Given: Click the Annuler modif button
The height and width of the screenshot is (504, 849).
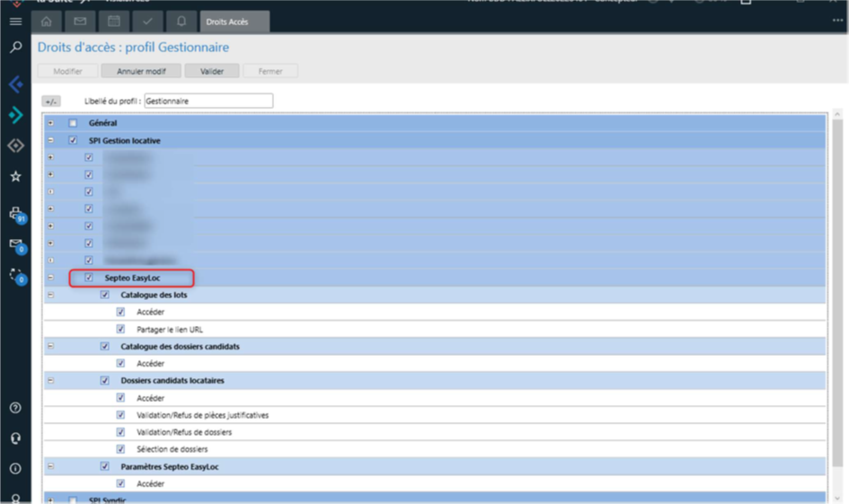Looking at the screenshot, I should (x=141, y=71).
